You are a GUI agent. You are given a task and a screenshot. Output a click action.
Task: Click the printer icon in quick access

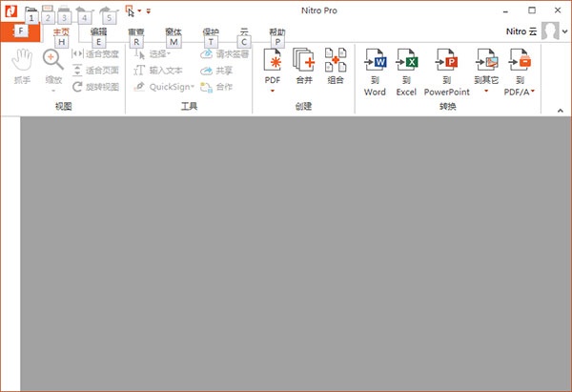tap(64, 10)
